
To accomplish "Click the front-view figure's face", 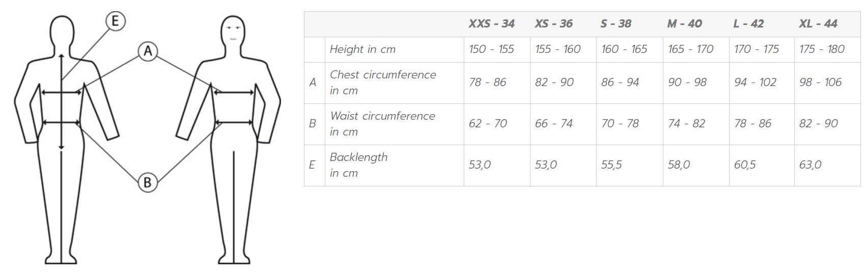I will coord(233,31).
